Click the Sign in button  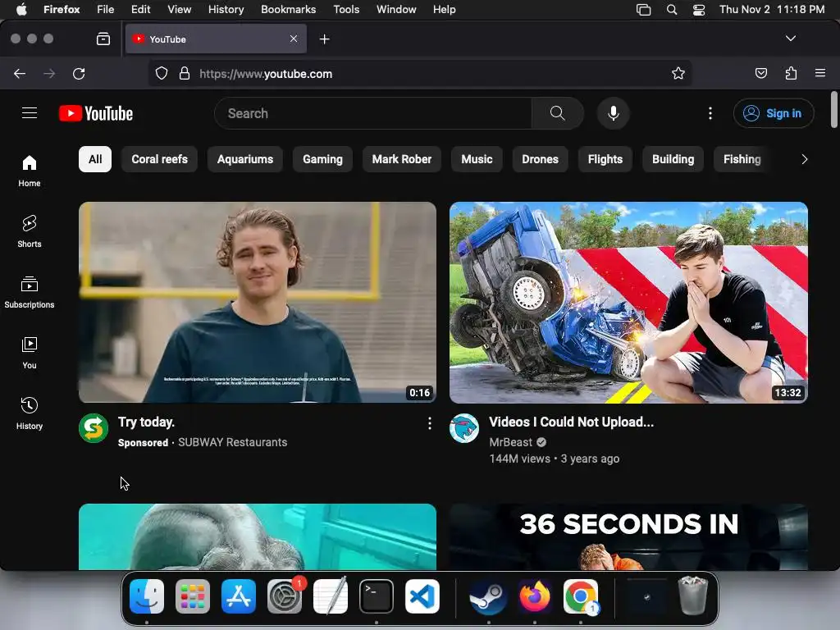tap(774, 113)
